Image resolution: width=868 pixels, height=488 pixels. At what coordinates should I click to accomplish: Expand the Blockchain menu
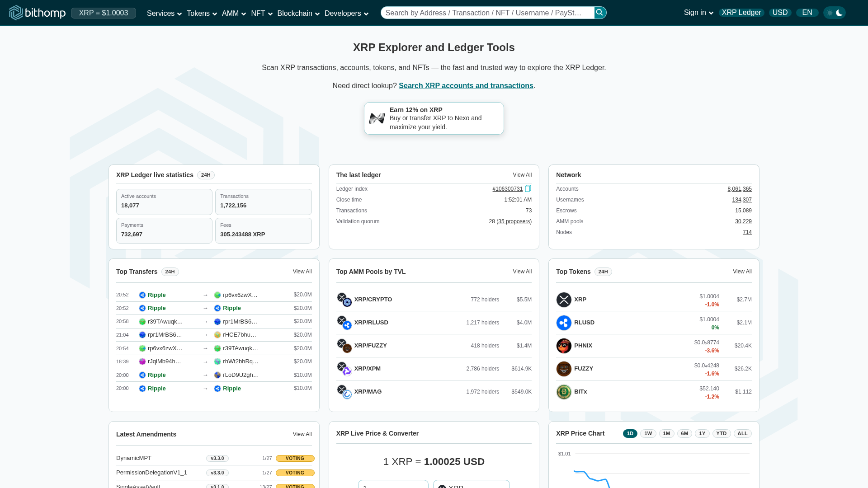tap(298, 14)
